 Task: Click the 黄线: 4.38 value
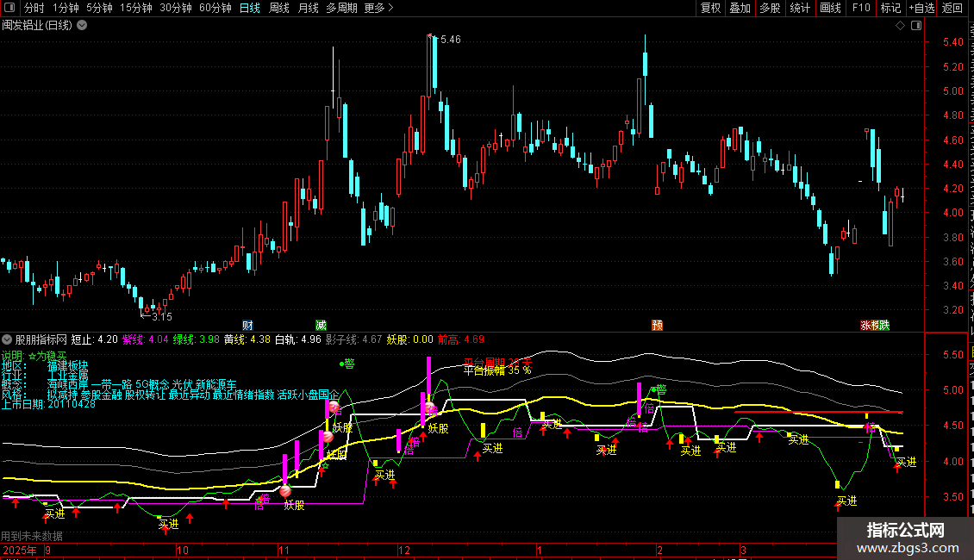click(x=247, y=339)
